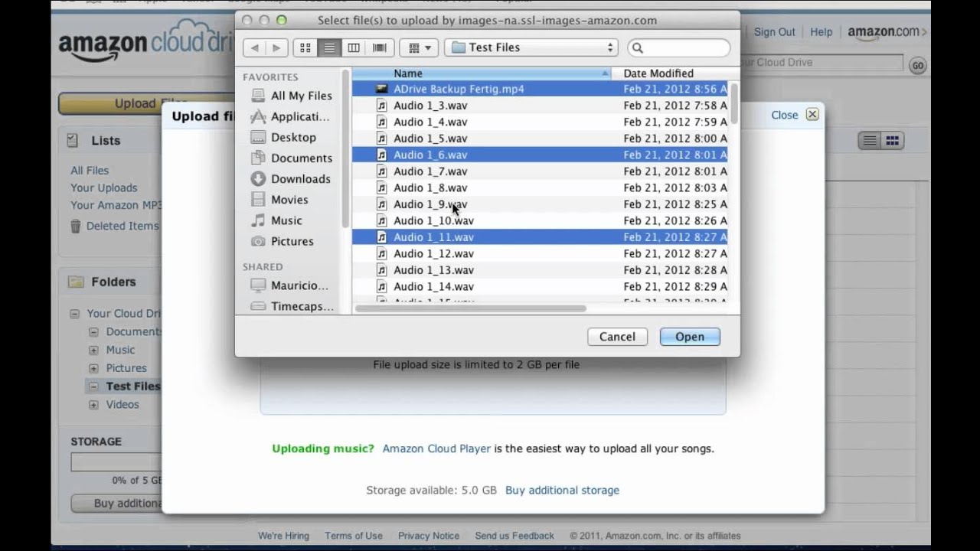Screen dimensions: 980x551
Task: Click Buy additional storage link in overlay
Action: [562, 490]
